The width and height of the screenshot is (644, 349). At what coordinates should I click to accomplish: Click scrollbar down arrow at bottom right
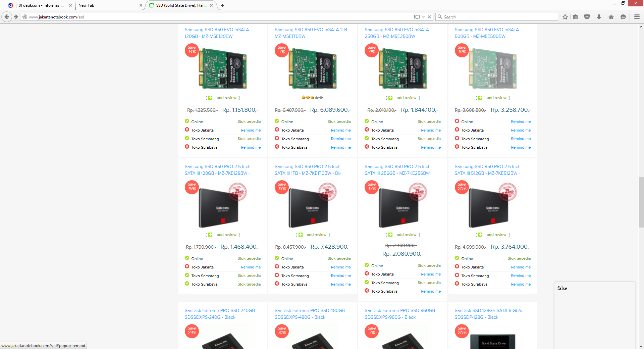click(641, 346)
